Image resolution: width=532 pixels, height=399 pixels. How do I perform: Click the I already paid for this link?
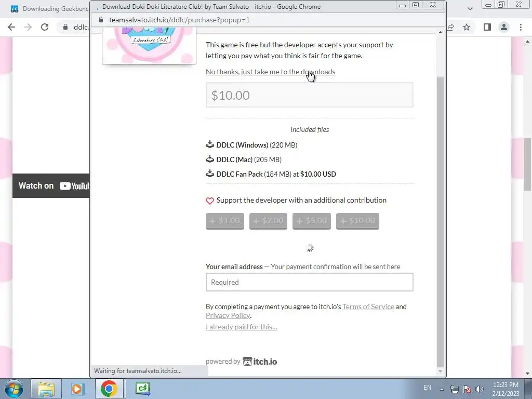coord(242,327)
